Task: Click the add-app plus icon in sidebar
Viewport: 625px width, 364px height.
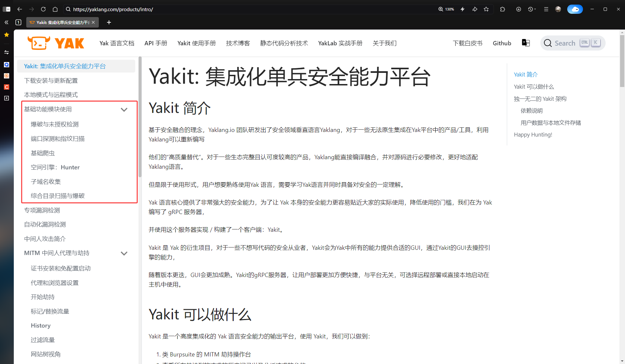Action: click(x=7, y=98)
